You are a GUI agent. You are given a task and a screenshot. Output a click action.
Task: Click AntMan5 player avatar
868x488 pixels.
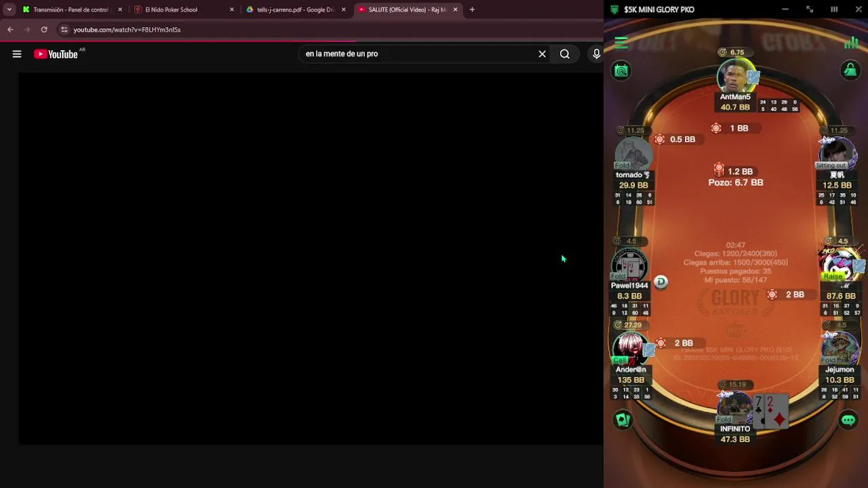pos(735,77)
